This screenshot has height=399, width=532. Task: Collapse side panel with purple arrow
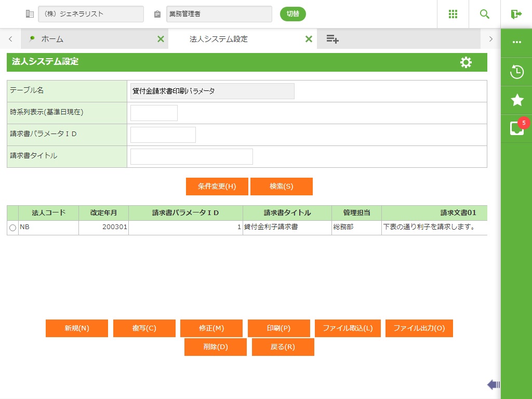[493, 384]
